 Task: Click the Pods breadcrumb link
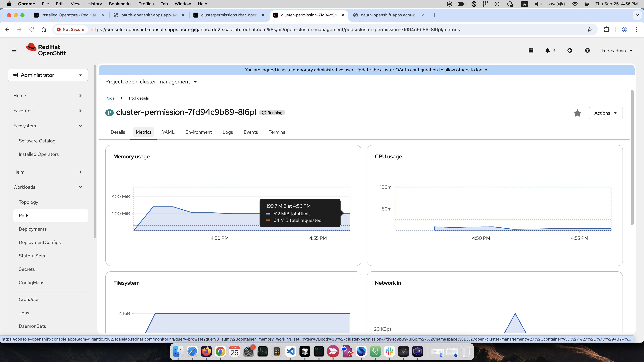point(110,98)
